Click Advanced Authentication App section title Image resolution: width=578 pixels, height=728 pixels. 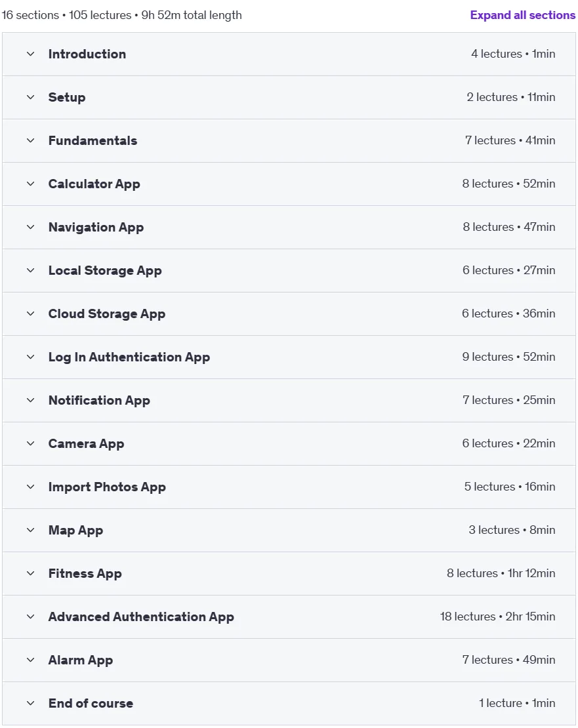pyautogui.click(x=141, y=617)
